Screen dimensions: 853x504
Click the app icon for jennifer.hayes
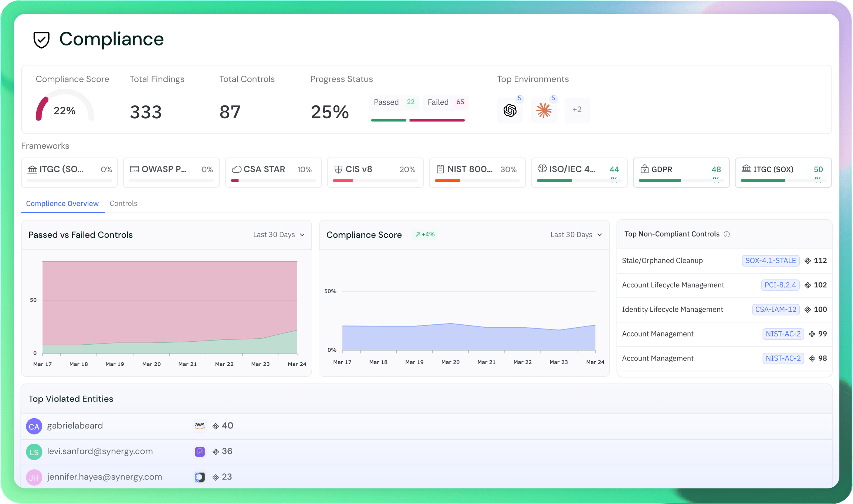pos(200,477)
